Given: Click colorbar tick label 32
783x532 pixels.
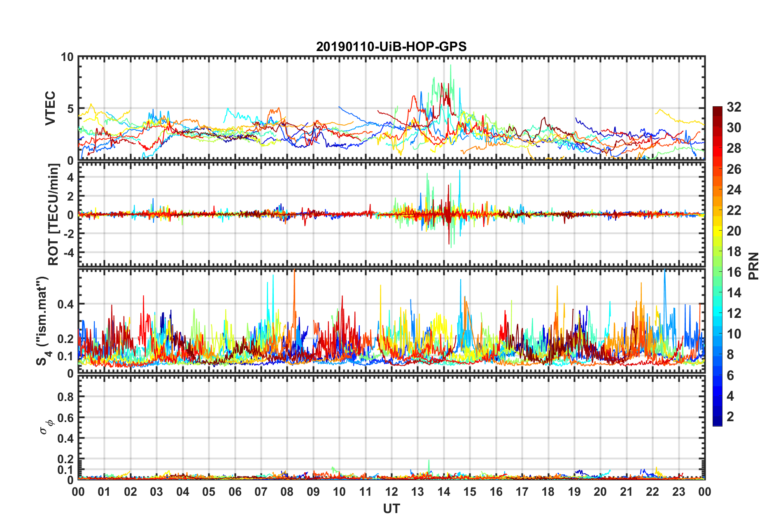Looking at the screenshot, I should click(734, 107).
